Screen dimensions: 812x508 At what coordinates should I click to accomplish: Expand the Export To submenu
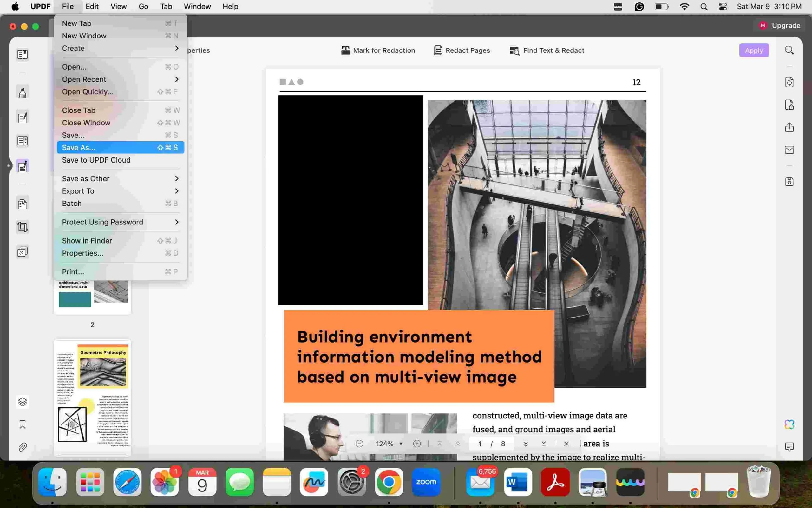click(120, 191)
